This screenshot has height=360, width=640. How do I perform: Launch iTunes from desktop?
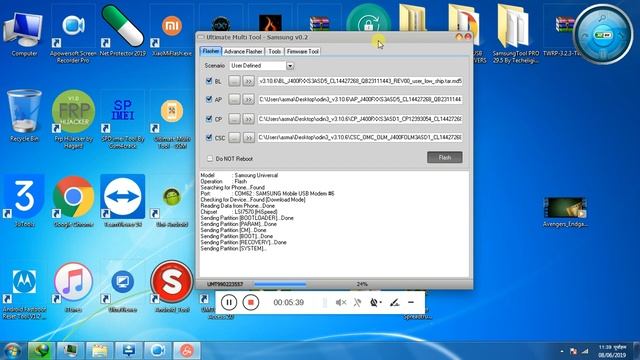(x=73, y=287)
